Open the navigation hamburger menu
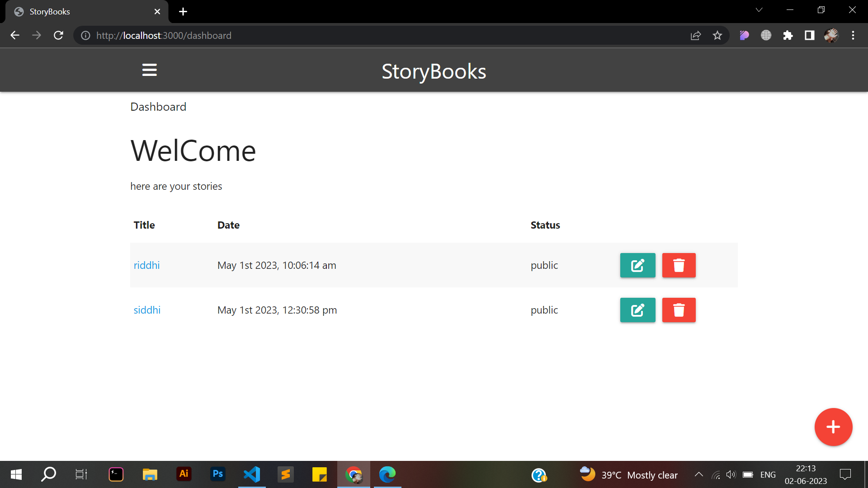Viewport: 868px width, 488px height. 149,70
